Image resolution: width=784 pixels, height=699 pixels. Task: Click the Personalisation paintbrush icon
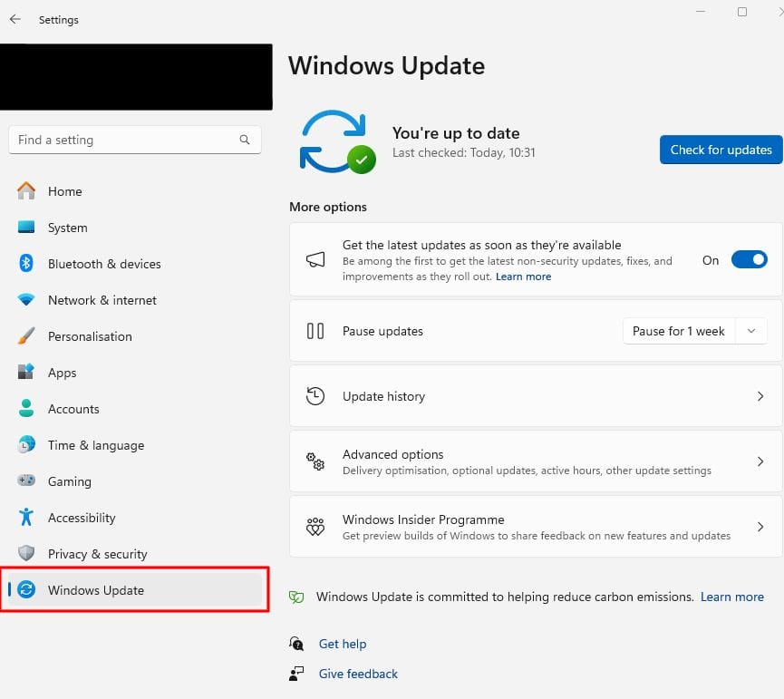pos(28,336)
